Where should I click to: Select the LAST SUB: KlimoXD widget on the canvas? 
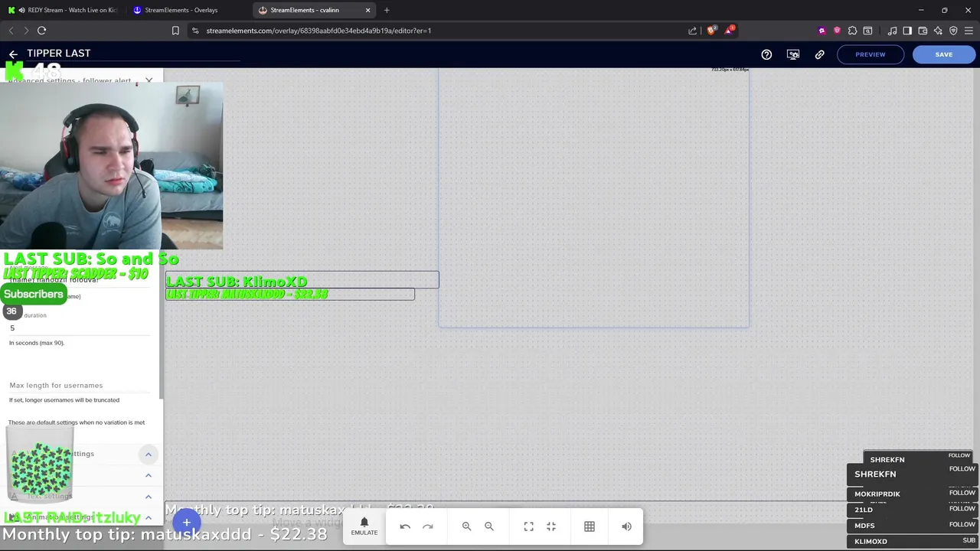point(302,280)
